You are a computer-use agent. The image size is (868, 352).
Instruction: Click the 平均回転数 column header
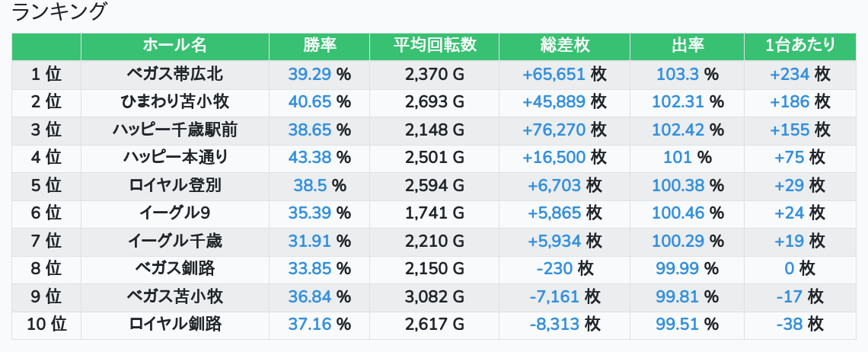pyautogui.click(x=434, y=46)
